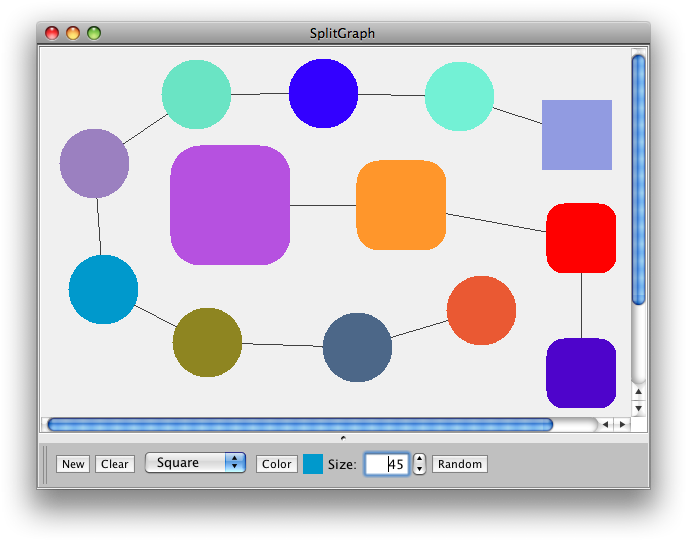
Task: Increase size with stepper up arrow
Action: click(x=419, y=459)
